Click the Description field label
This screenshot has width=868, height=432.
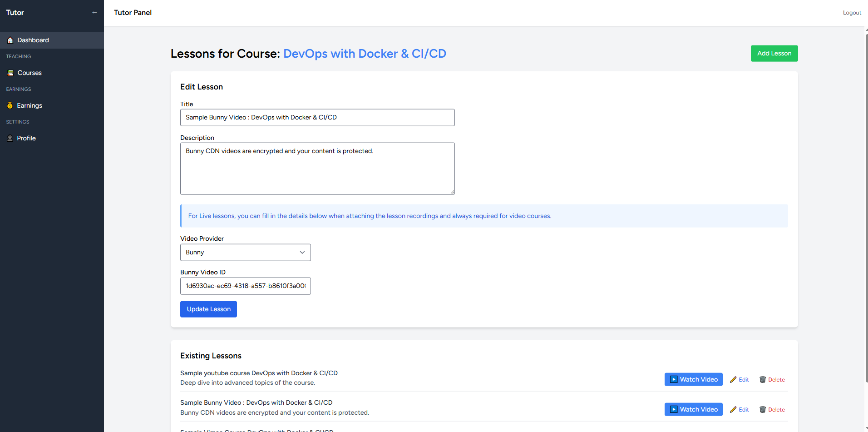pyautogui.click(x=197, y=138)
